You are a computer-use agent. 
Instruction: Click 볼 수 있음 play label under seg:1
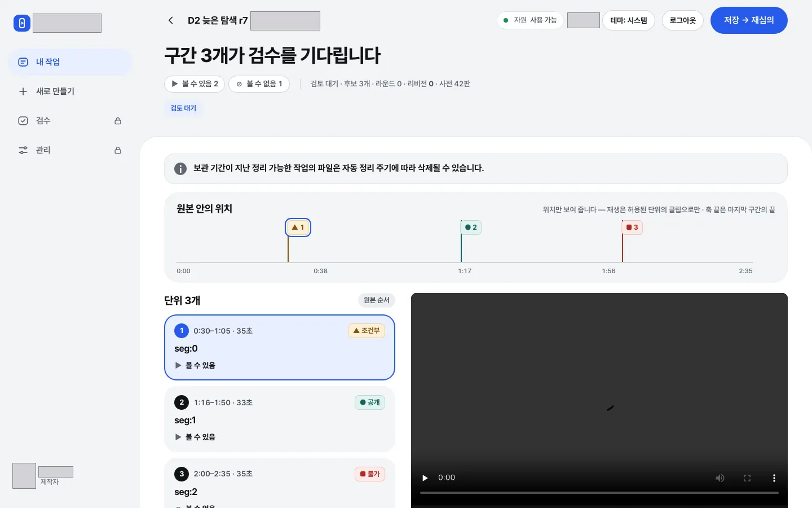click(195, 437)
